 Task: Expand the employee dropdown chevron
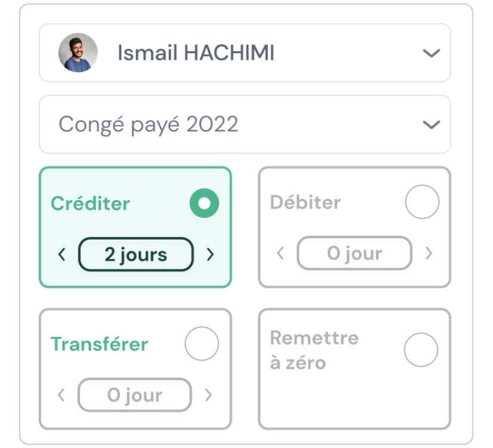point(432,53)
